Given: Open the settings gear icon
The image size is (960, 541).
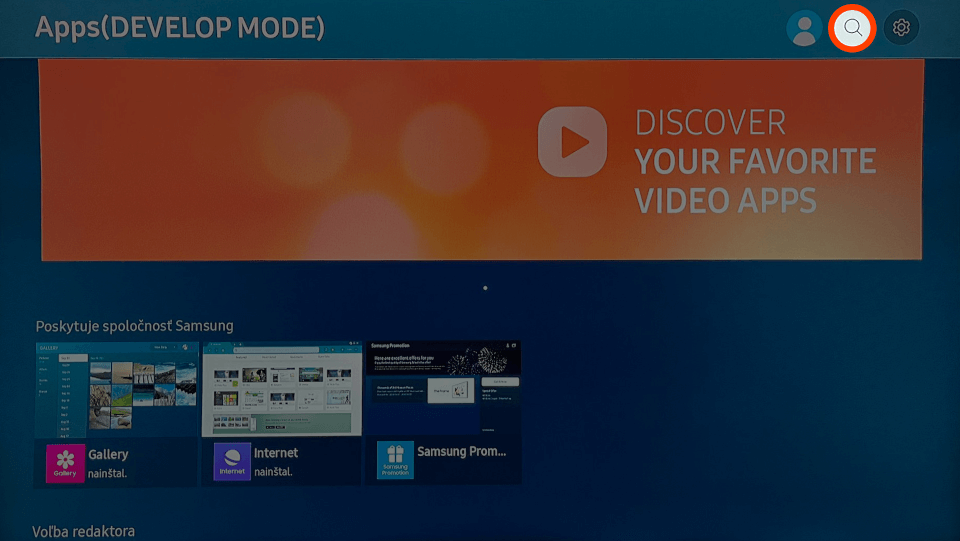Looking at the screenshot, I should tap(901, 28).
